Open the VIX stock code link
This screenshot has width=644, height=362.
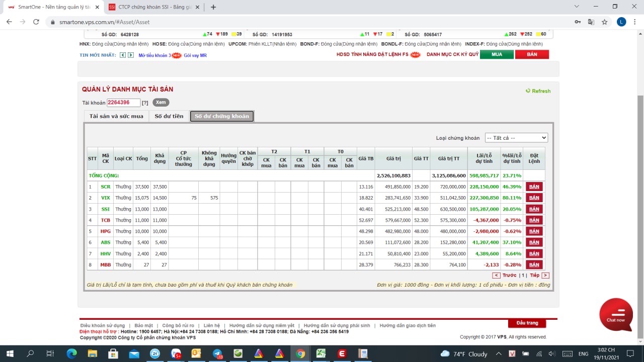(105, 198)
